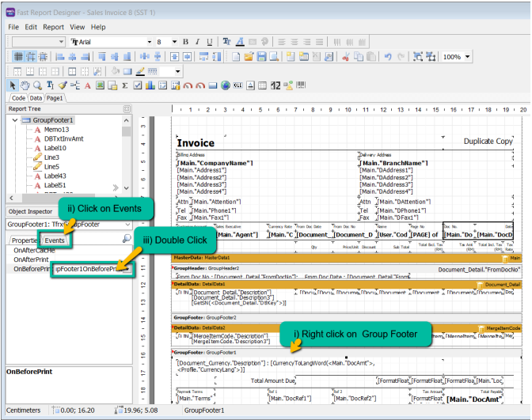Select the OnAfterPrint event row
This screenshot has height=420, width=532.
(29, 259)
